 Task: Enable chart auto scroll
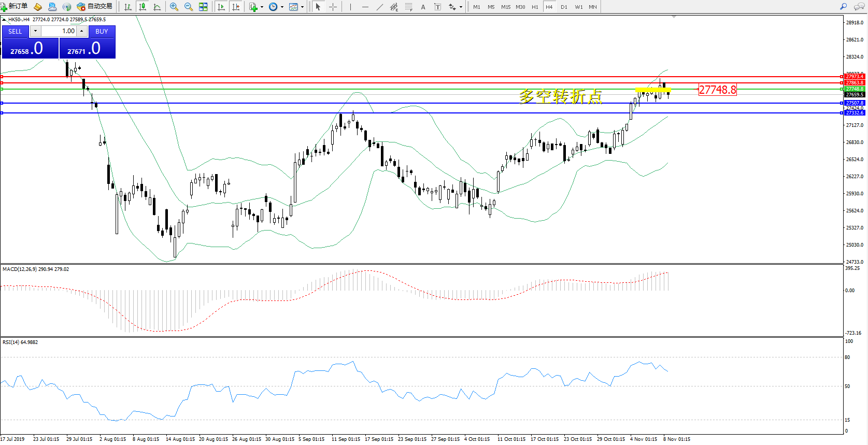pos(221,7)
